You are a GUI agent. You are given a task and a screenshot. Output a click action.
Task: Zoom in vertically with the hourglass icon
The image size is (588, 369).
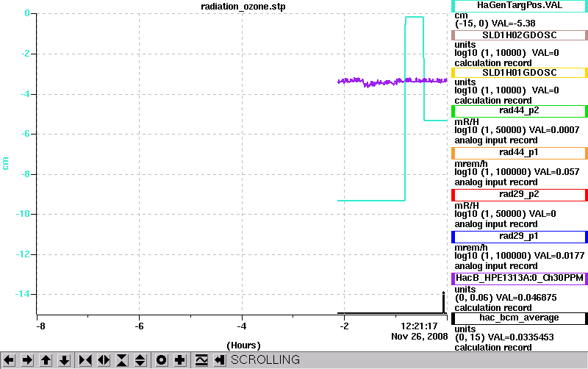coord(122,360)
